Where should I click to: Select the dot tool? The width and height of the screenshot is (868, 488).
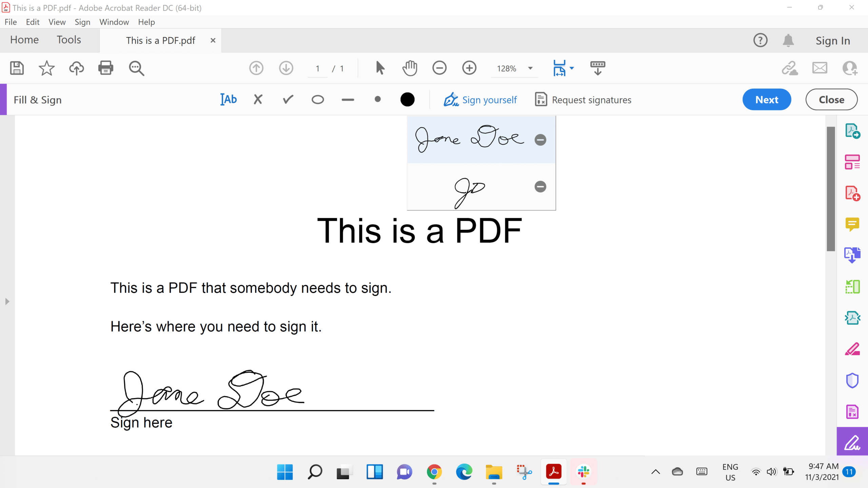(x=377, y=99)
